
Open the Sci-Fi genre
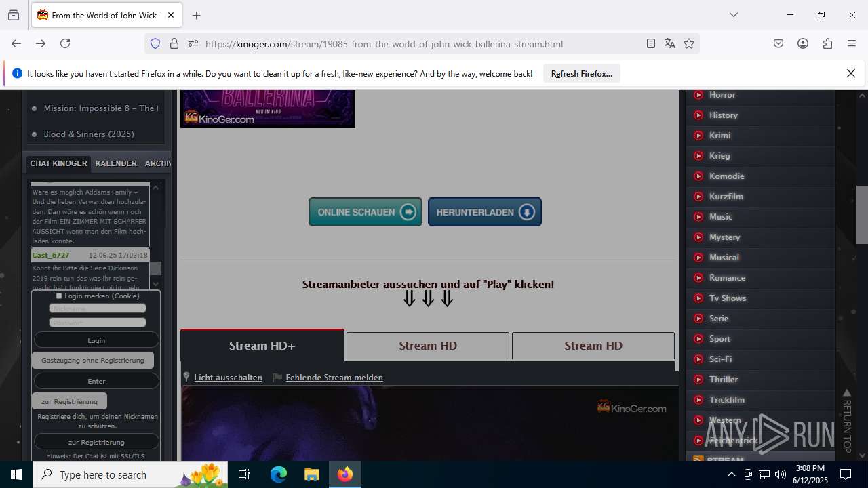click(x=720, y=359)
